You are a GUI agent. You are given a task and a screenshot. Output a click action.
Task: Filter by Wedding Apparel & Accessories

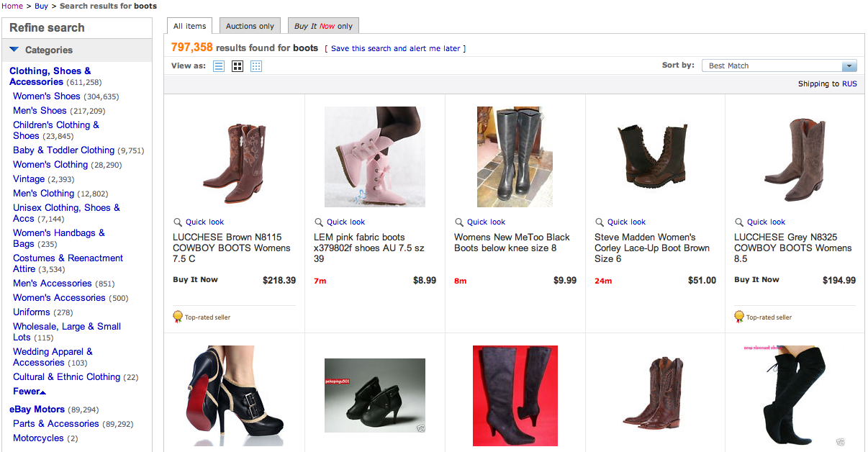(x=53, y=357)
